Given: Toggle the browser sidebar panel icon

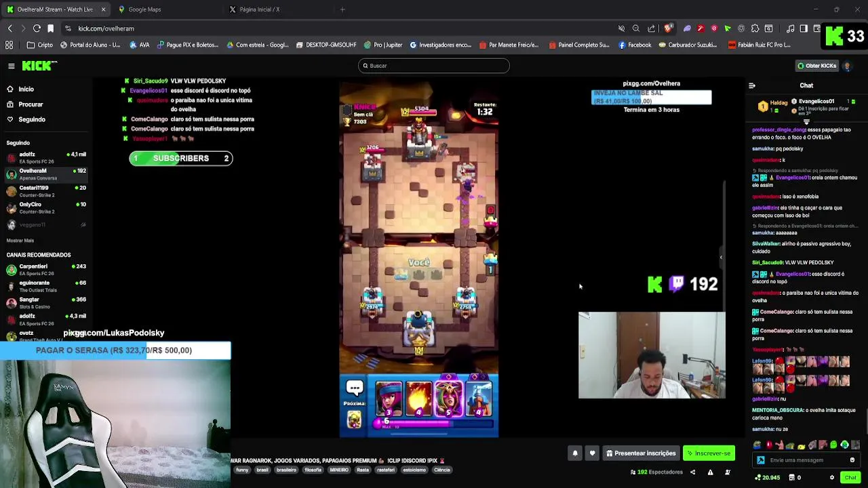Looking at the screenshot, I should click(x=804, y=28).
